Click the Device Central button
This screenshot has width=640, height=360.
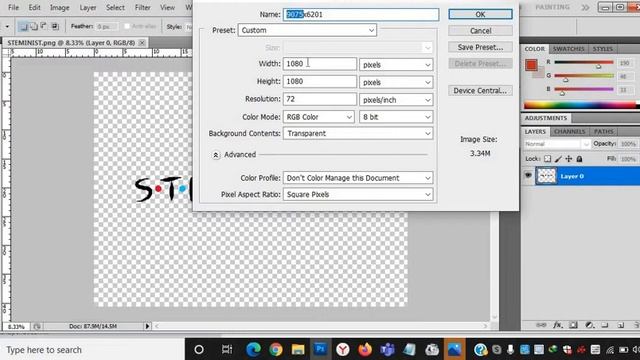pos(480,91)
